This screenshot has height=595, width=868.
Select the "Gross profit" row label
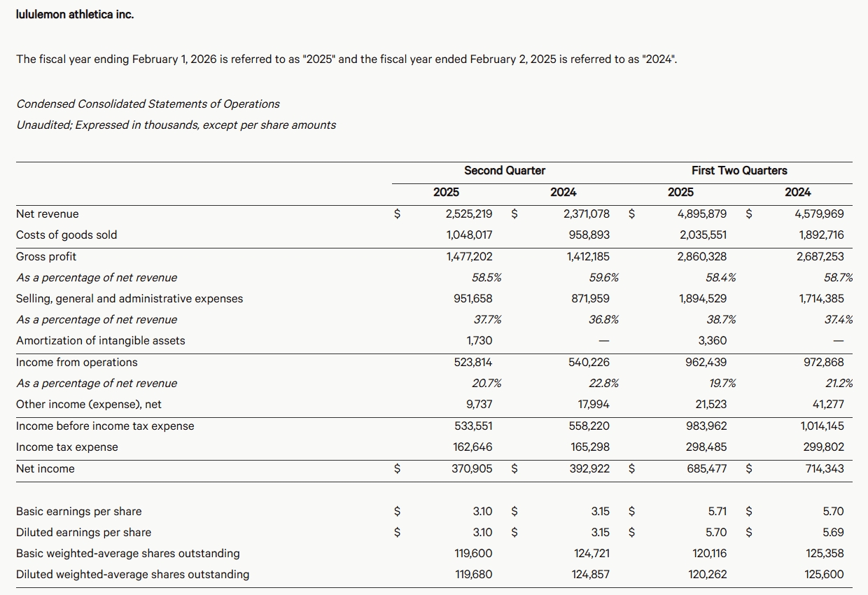46,257
